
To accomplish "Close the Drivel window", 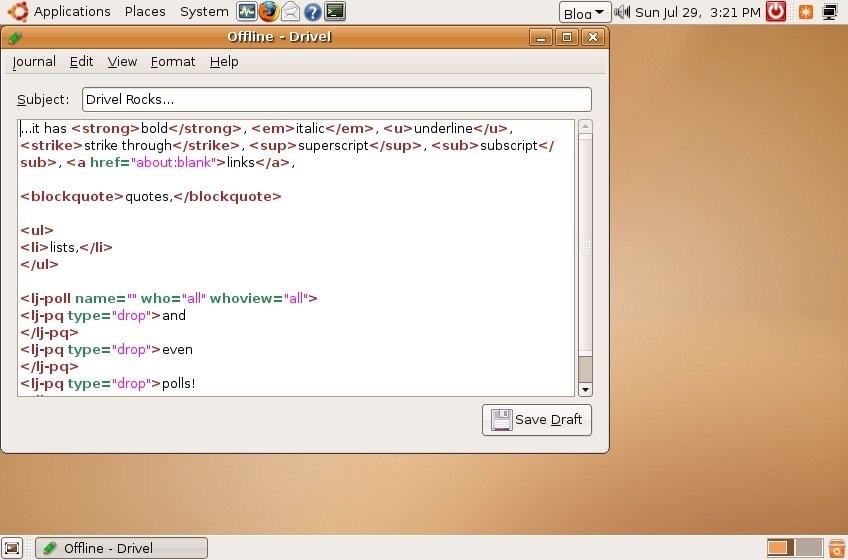I will coord(593,37).
